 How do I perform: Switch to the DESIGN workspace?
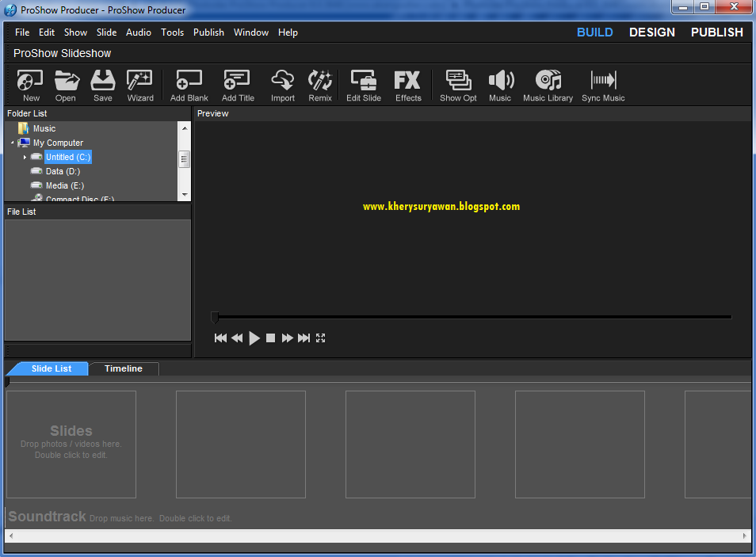pos(652,32)
